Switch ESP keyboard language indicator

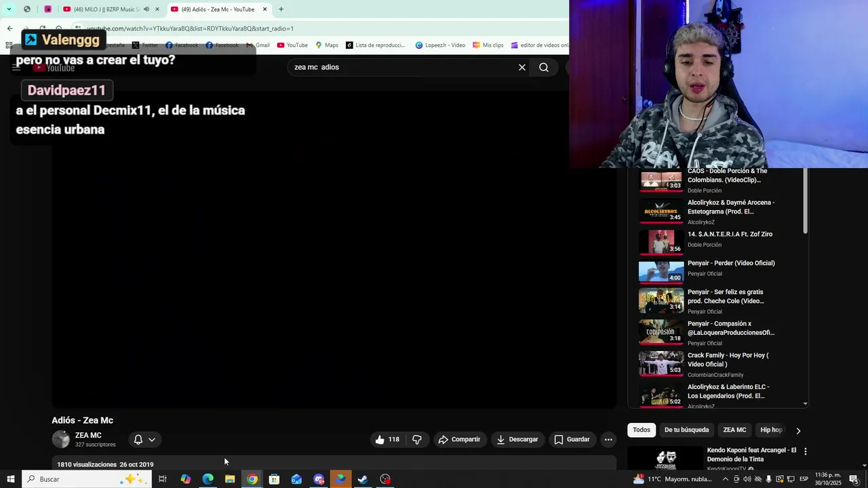(804, 479)
